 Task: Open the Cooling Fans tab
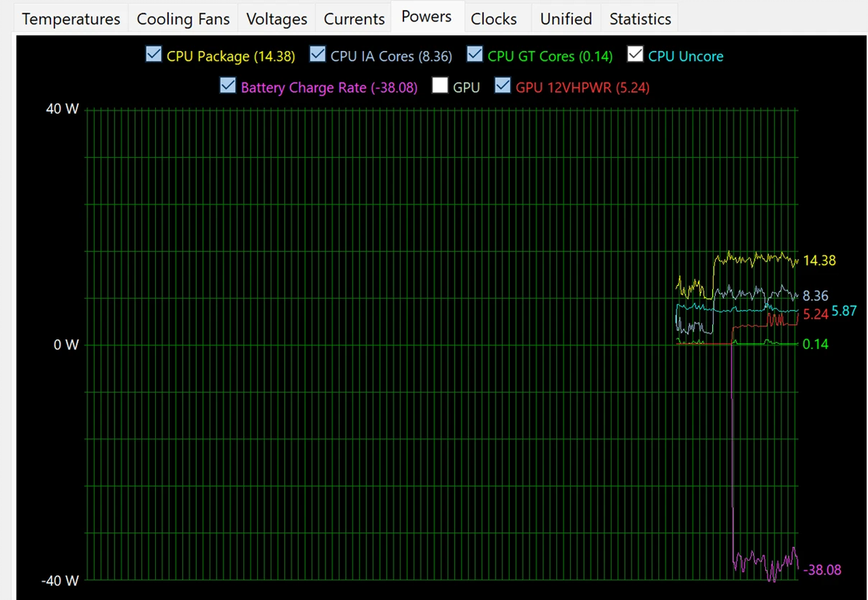click(x=184, y=19)
